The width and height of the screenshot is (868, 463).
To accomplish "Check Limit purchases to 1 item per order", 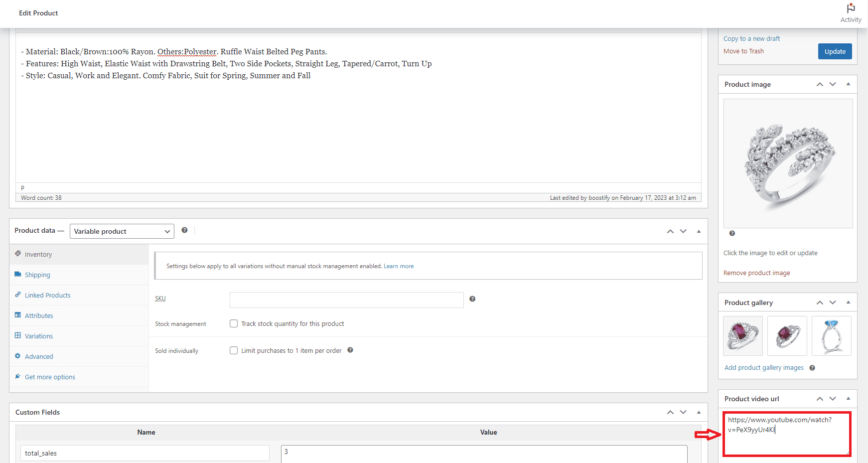I will pyautogui.click(x=234, y=350).
